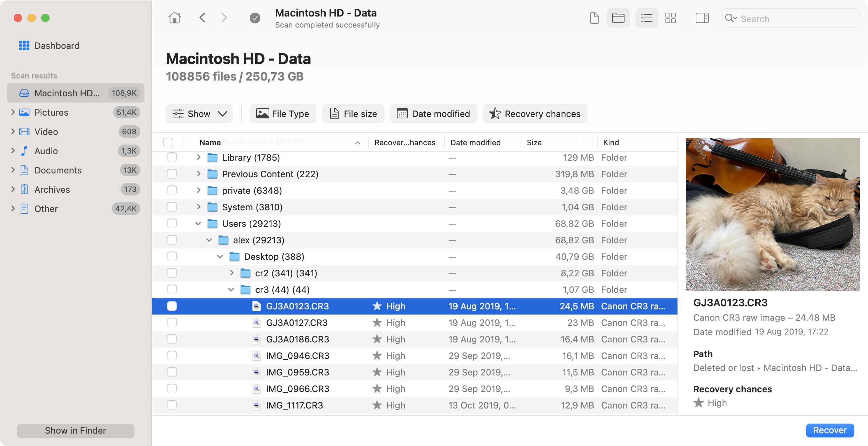Click the Date Modified filter icon

click(x=402, y=113)
